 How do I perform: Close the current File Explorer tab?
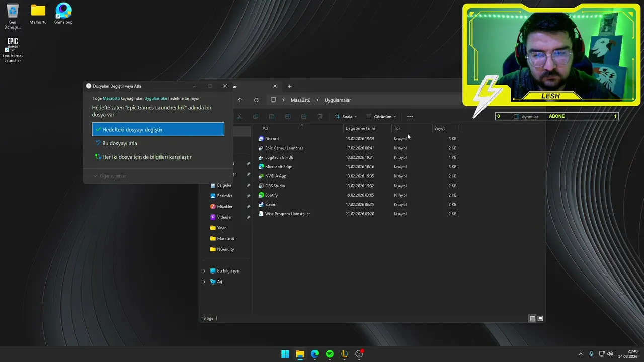point(275,86)
